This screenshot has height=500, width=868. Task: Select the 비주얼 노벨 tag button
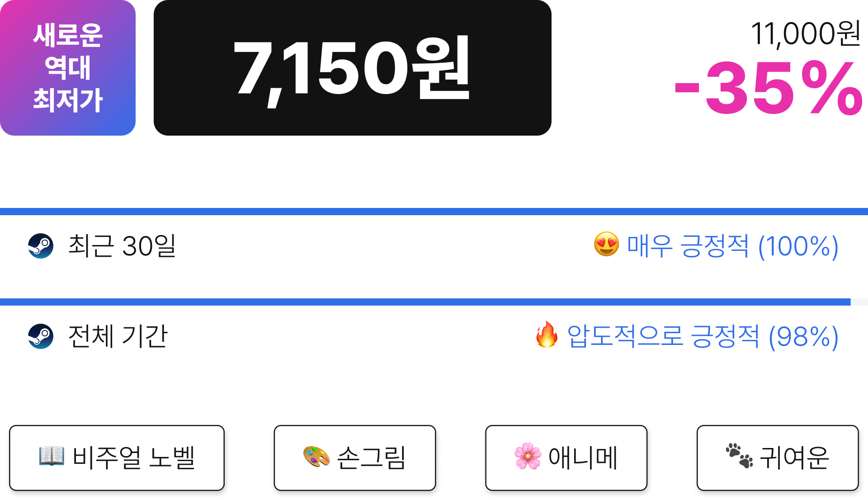point(117,458)
